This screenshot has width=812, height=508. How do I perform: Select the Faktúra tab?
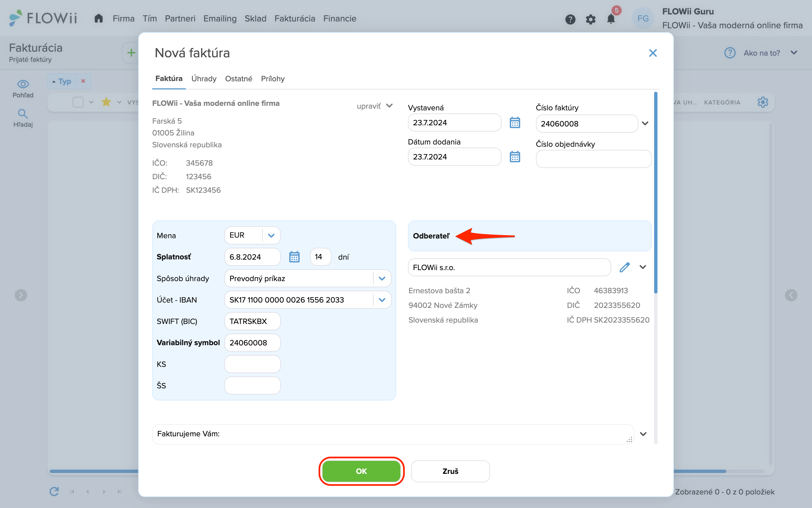169,79
